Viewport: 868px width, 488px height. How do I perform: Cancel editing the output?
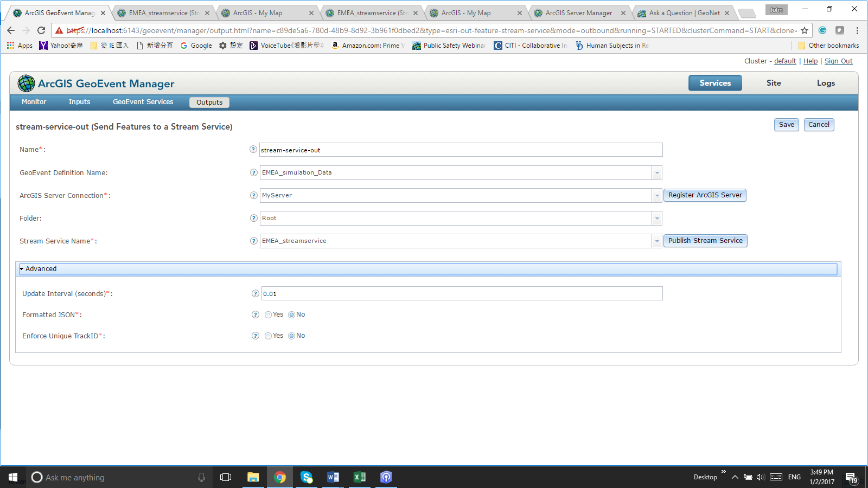(819, 125)
